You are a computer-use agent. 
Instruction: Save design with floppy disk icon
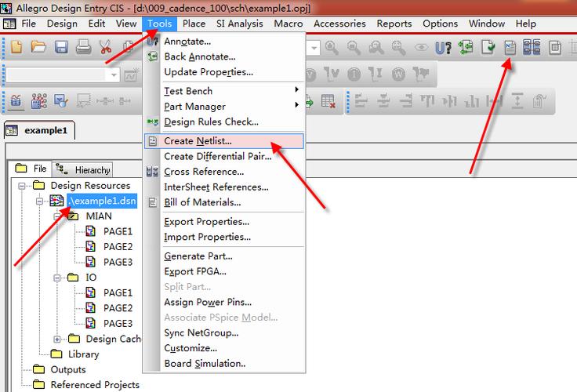tap(61, 47)
